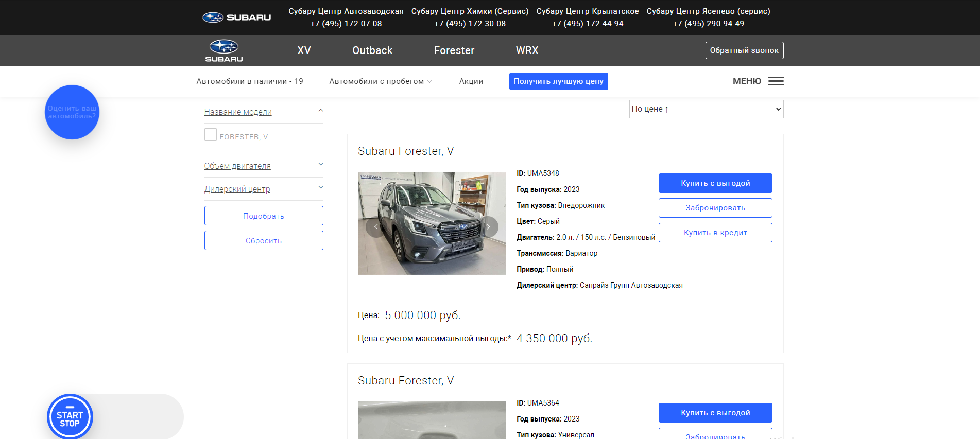Click the 'Субару Центр Химки (Сервис)' name
The height and width of the screenshot is (439, 980).
pos(470,11)
